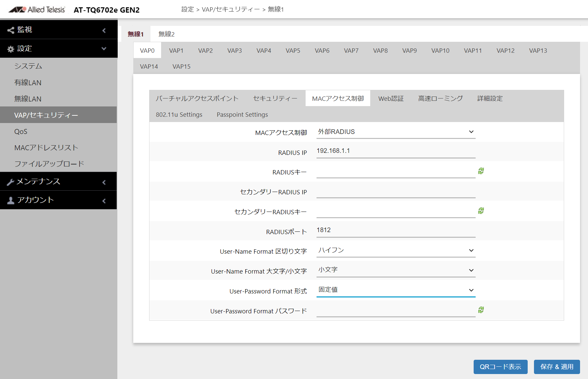Click the gear icon next to 設定
Image resolution: width=588 pixels, height=379 pixels.
[11, 49]
